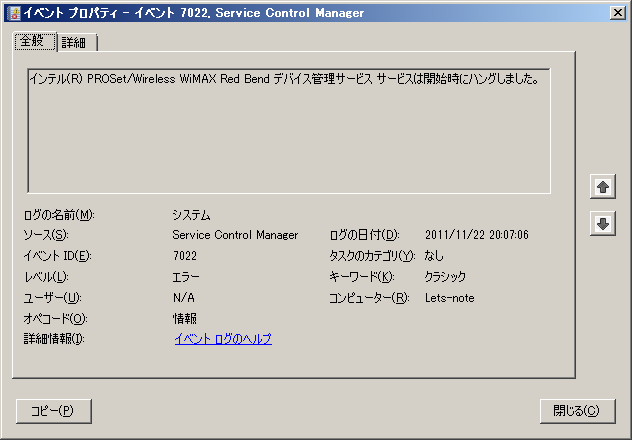Switch to the 全般 tab
Image resolution: width=632 pixels, height=440 pixels.
[35, 41]
